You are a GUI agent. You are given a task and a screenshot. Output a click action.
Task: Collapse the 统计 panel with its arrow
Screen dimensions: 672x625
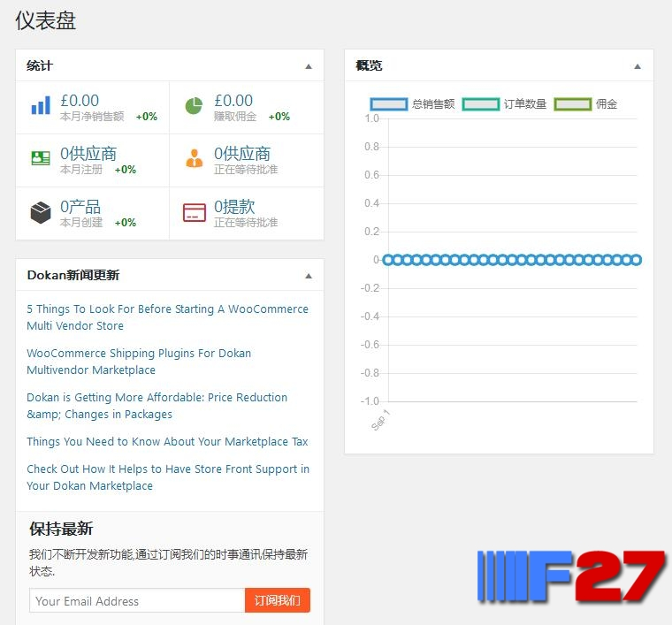309,66
